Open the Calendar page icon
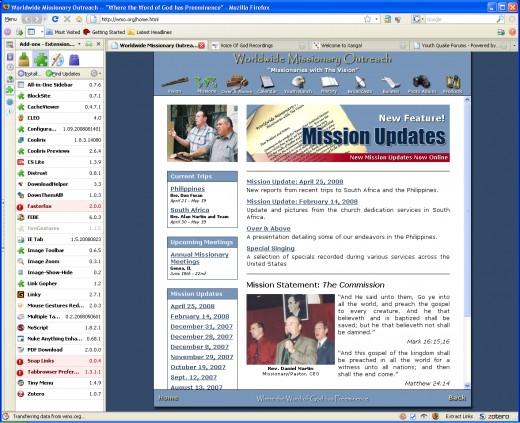Viewport: 520px width, 423px height. 267,85
